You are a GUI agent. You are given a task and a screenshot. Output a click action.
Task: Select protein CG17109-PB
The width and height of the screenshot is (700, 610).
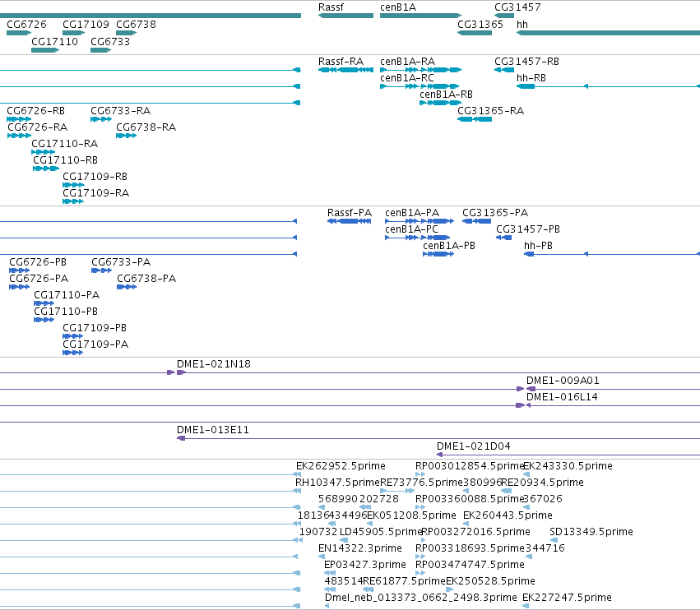click(x=72, y=336)
